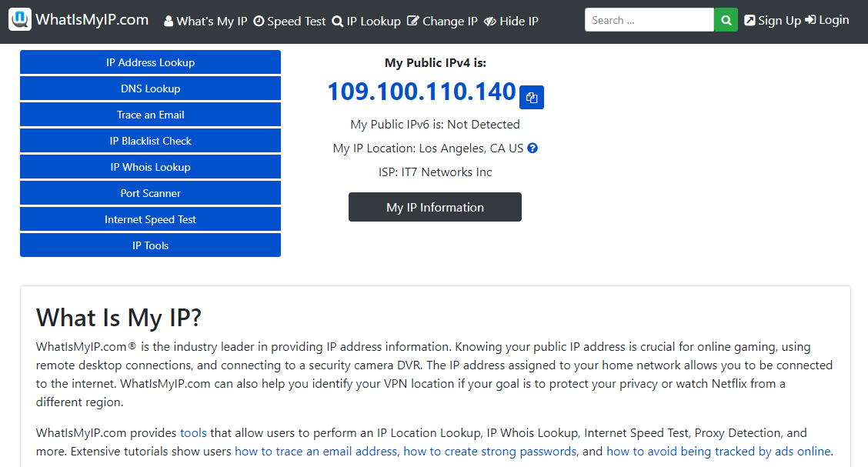Click the Login link
Viewport: 868px width, 467px height.
pyautogui.click(x=827, y=20)
